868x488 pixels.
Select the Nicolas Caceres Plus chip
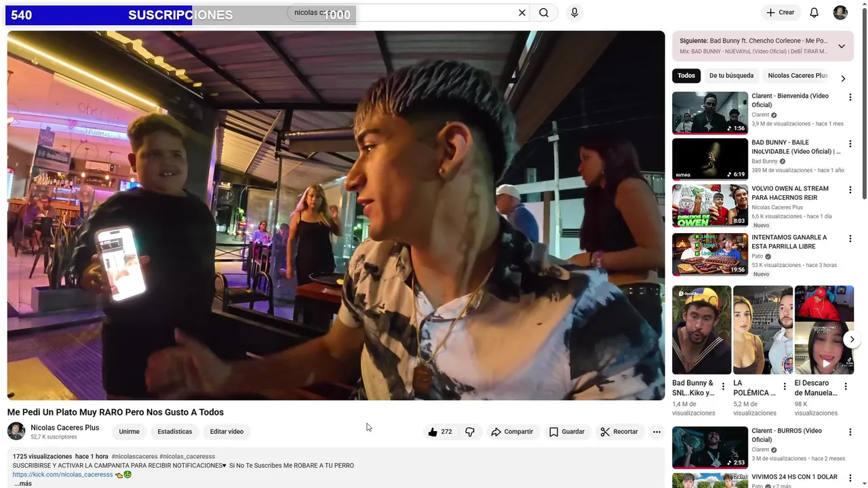click(x=797, y=76)
